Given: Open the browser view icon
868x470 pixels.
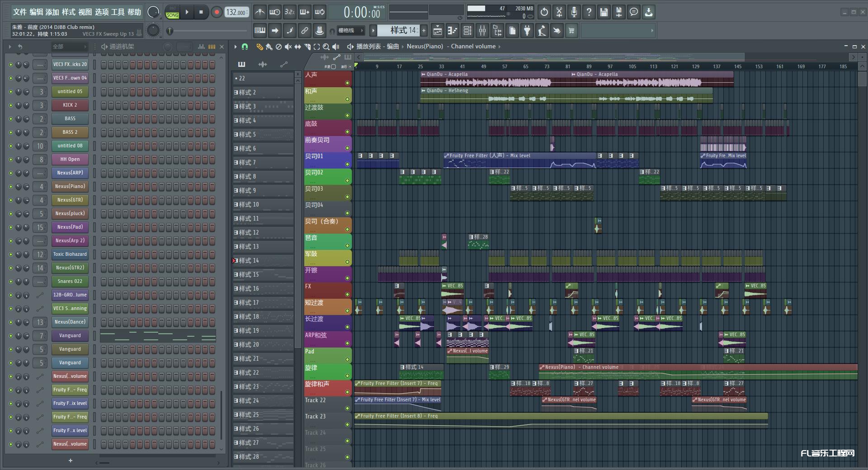Looking at the screenshot, I should [x=497, y=31].
